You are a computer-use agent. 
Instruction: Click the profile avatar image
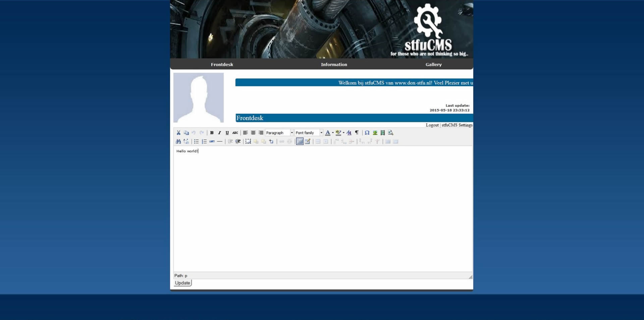[199, 98]
